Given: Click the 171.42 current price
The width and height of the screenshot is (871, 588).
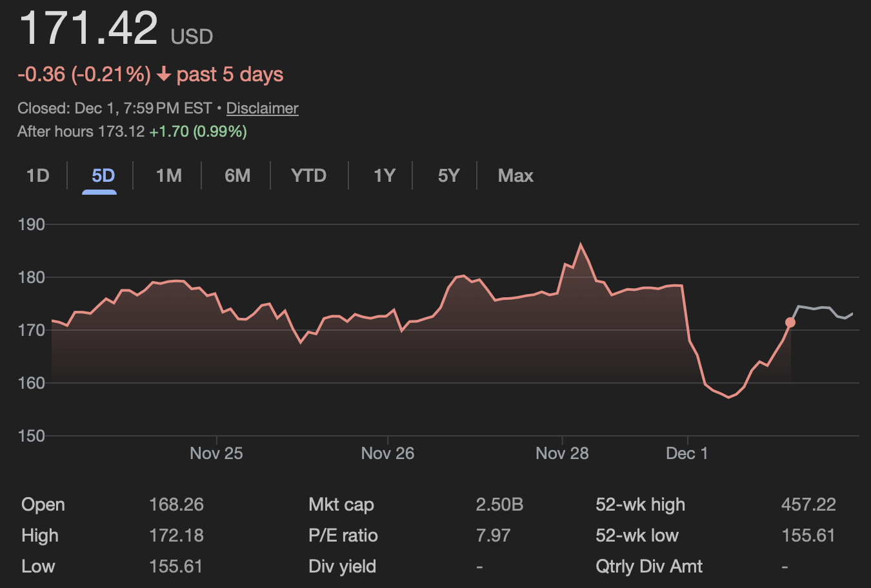Looking at the screenshot, I should coord(88,28).
